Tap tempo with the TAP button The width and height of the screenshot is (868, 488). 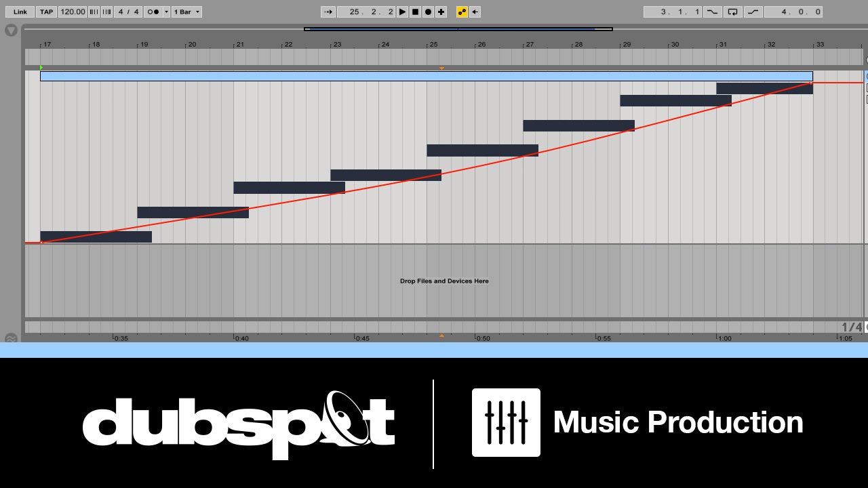pyautogui.click(x=46, y=12)
